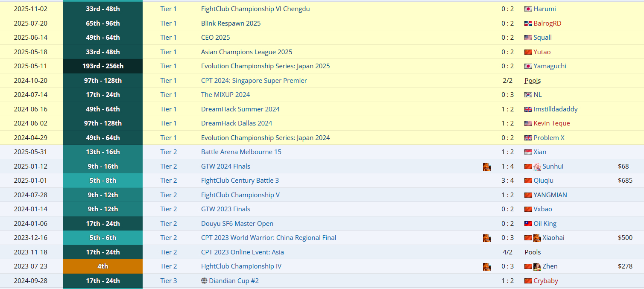Click the Dominican flag next to BalrogRD
644x289 pixels.
click(x=528, y=23)
